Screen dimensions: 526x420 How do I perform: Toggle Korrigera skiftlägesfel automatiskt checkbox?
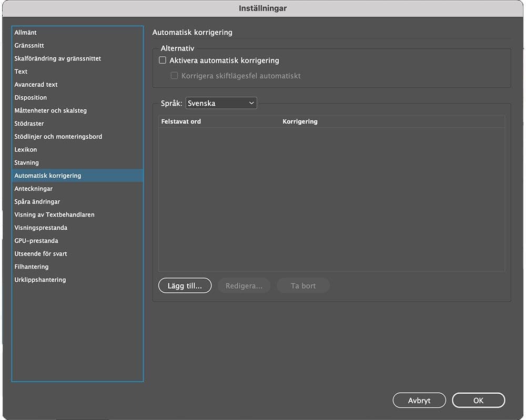click(174, 76)
